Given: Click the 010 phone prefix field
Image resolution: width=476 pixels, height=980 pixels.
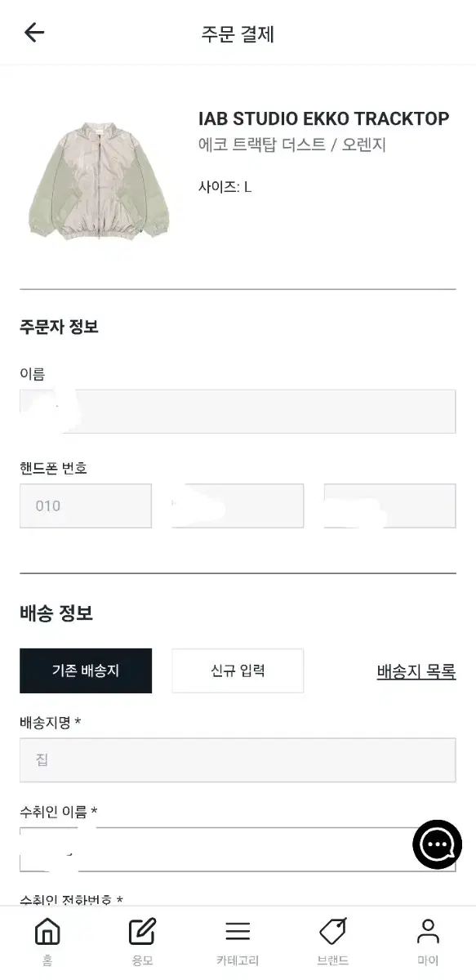Looking at the screenshot, I should coord(86,506).
